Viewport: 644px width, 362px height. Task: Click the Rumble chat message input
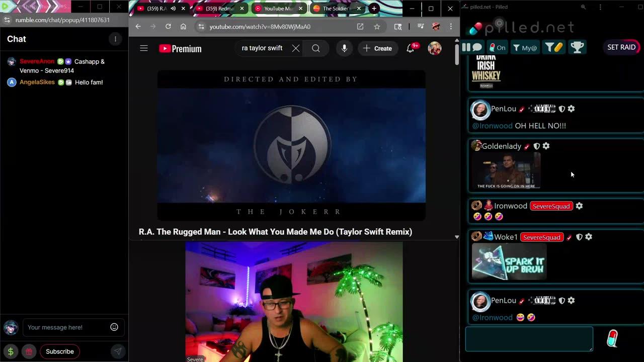(x=66, y=327)
